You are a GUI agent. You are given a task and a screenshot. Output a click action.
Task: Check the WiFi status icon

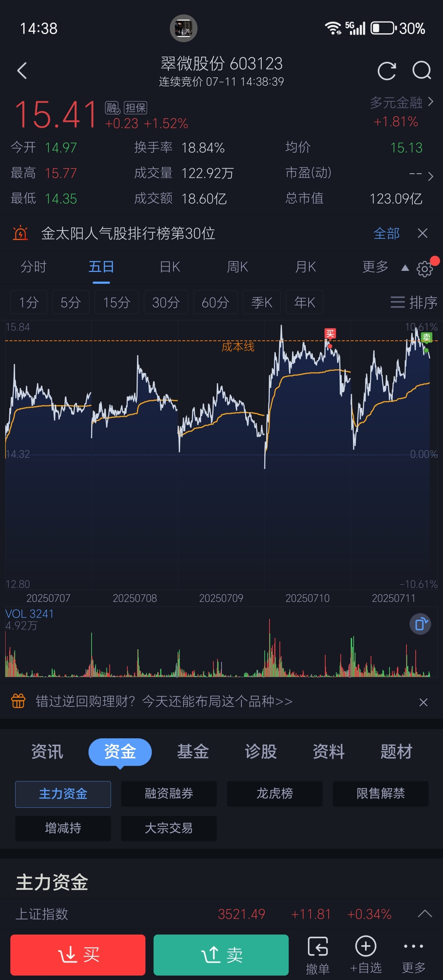(x=333, y=28)
